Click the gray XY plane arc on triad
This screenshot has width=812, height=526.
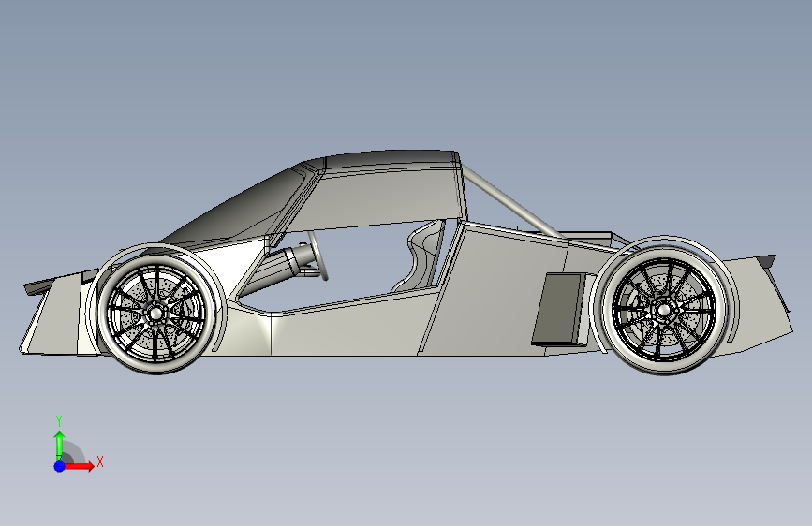pyautogui.click(x=75, y=452)
